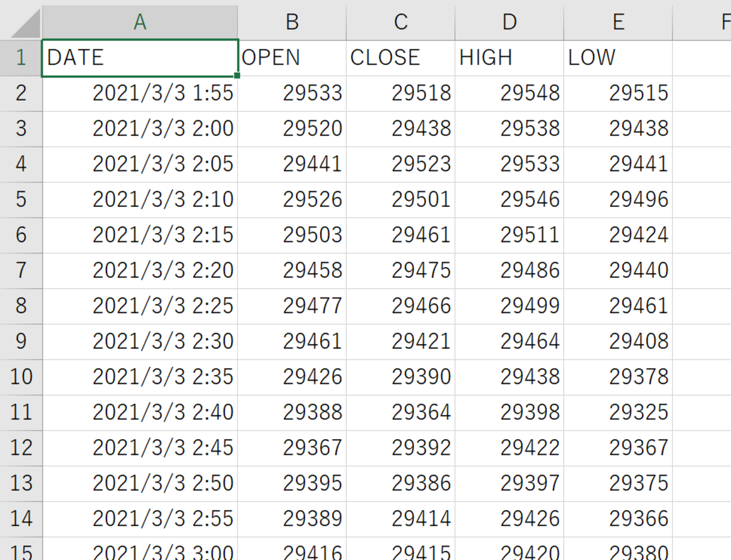Viewport: 731px width, 560px height.
Task: Select date cell 2021/3/3 1:55
Action: [140, 93]
